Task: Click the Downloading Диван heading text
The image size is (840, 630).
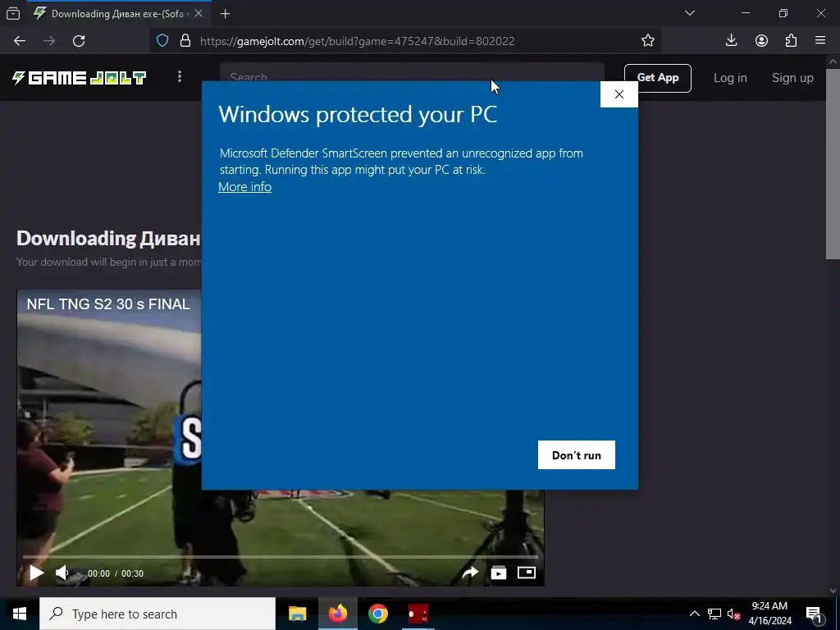Action: coord(108,239)
